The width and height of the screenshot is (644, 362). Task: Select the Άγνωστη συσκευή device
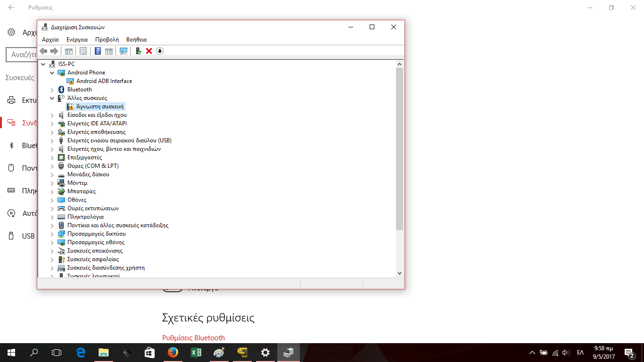(x=99, y=107)
